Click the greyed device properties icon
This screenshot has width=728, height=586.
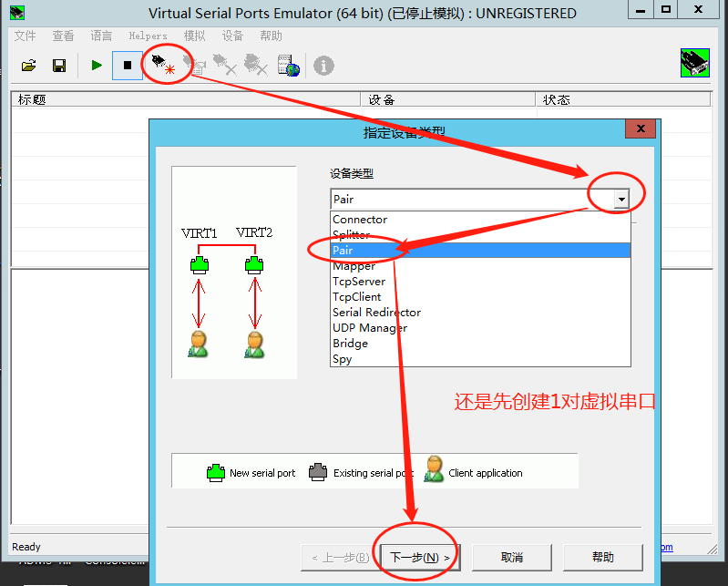click(194, 65)
